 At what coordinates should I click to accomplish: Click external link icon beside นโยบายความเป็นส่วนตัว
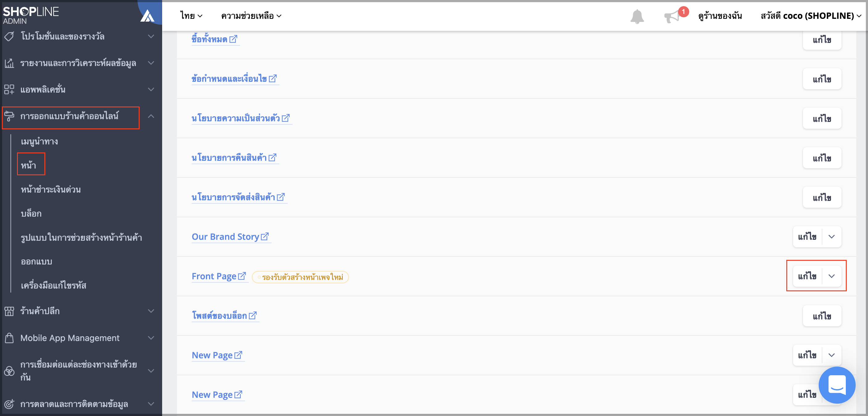click(x=285, y=118)
